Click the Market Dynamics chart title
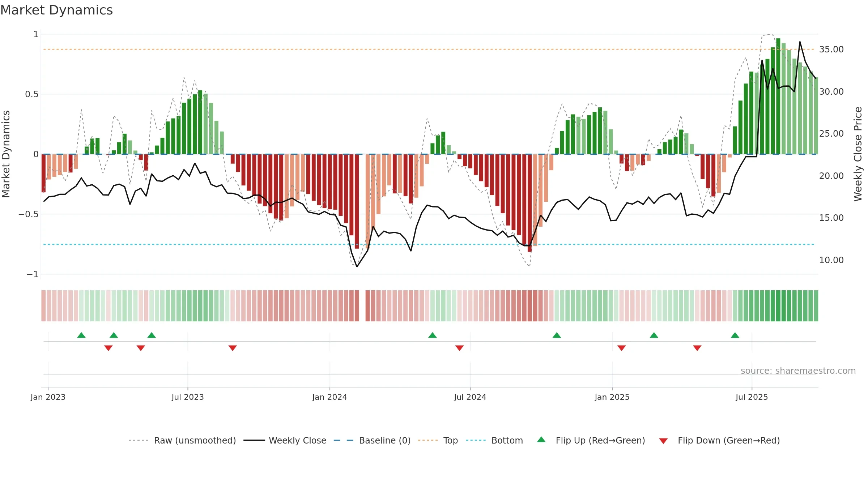868x488 pixels. 57,10
